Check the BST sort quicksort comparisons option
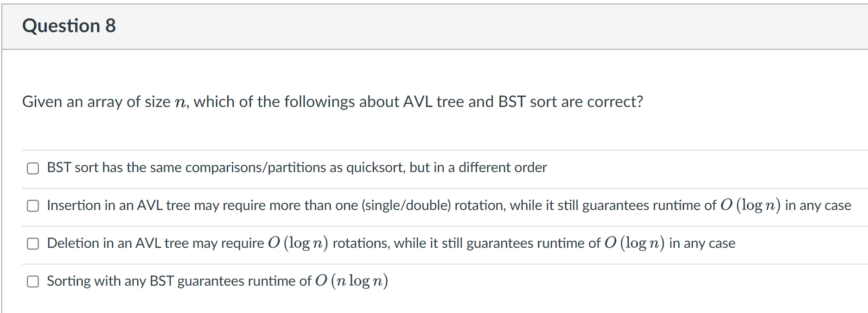868x313 pixels. [32, 169]
